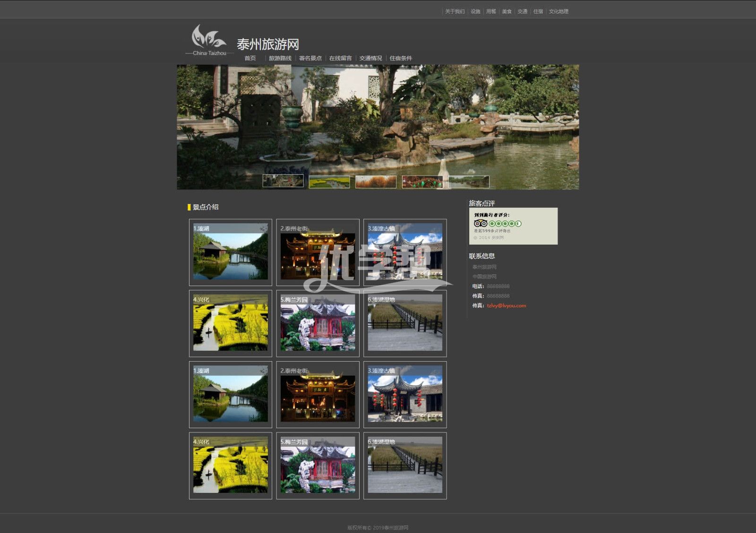The height and width of the screenshot is (533, 756).
Task: Open the 著名景点 menu item
Action: [x=310, y=58]
